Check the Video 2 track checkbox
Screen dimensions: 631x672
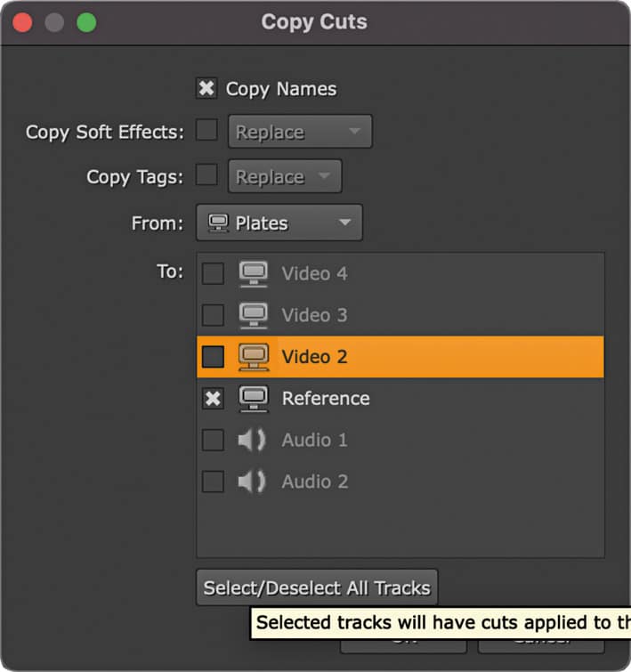click(x=213, y=357)
